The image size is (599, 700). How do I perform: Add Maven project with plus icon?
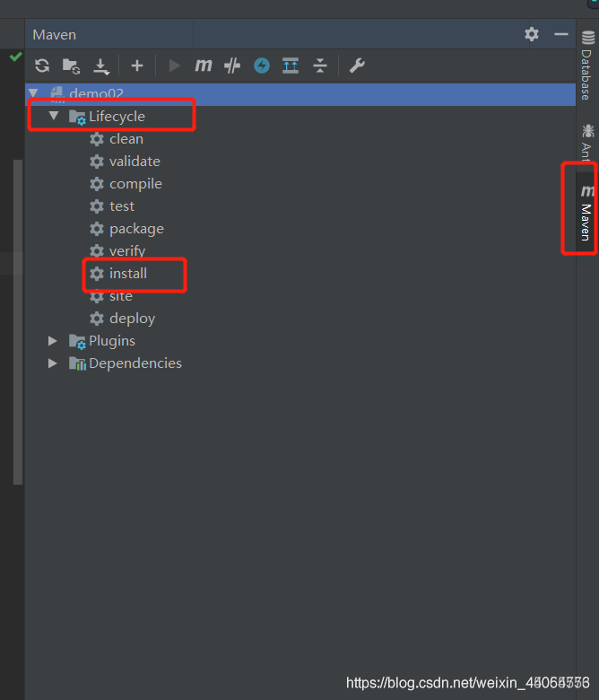(137, 66)
